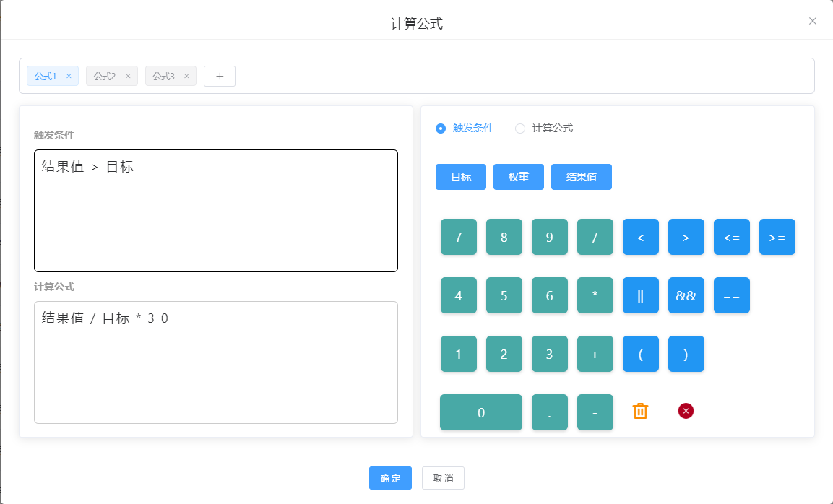Switch to the 计算公式 radio option
The height and width of the screenshot is (504, 833).
[520, 129]
